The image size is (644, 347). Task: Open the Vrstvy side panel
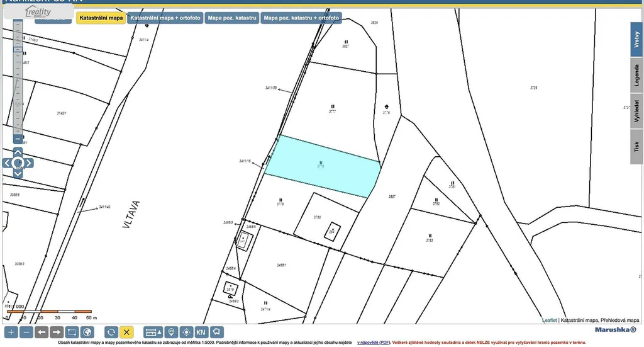[636, 40]
